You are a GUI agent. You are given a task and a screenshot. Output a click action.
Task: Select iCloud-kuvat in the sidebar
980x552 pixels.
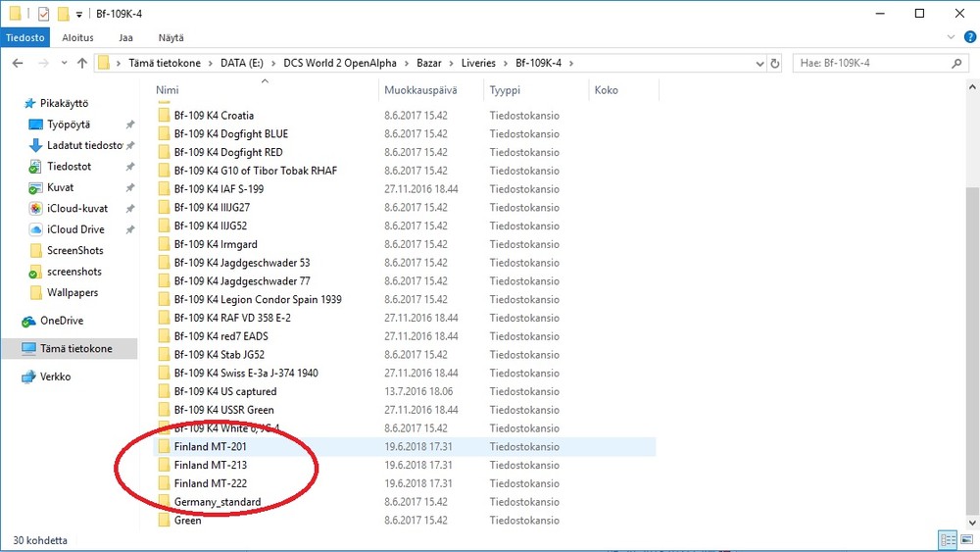click(x=76, y=208)
